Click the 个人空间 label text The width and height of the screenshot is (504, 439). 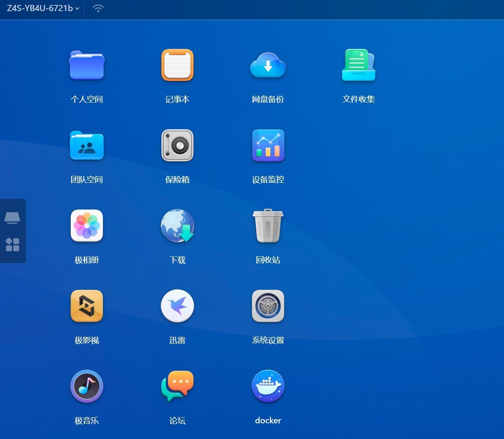(87, 99)
